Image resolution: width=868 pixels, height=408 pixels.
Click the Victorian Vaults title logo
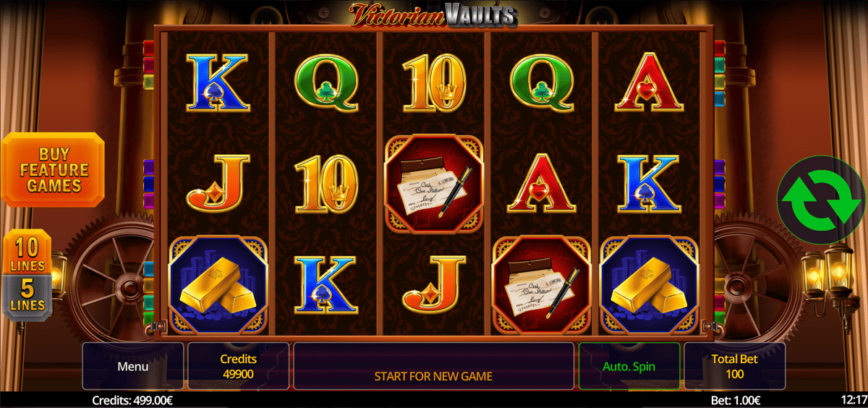[433, 14]
